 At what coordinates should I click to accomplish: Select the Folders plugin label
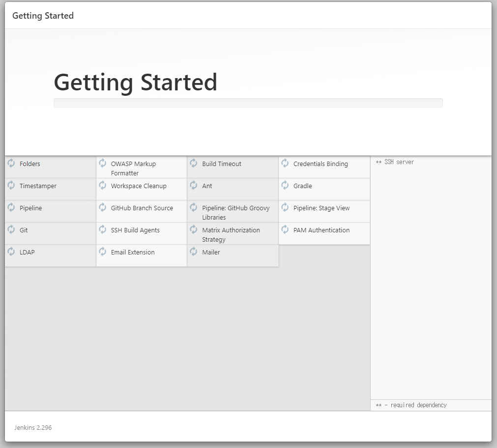click(x=30, y=164)
